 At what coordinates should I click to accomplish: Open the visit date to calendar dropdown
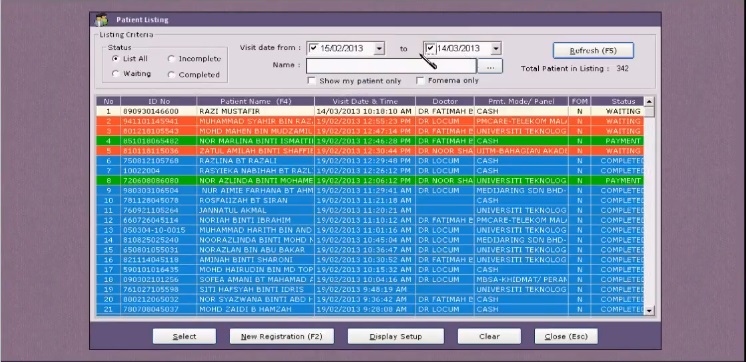pyautogui.click(x=496, y=49)
